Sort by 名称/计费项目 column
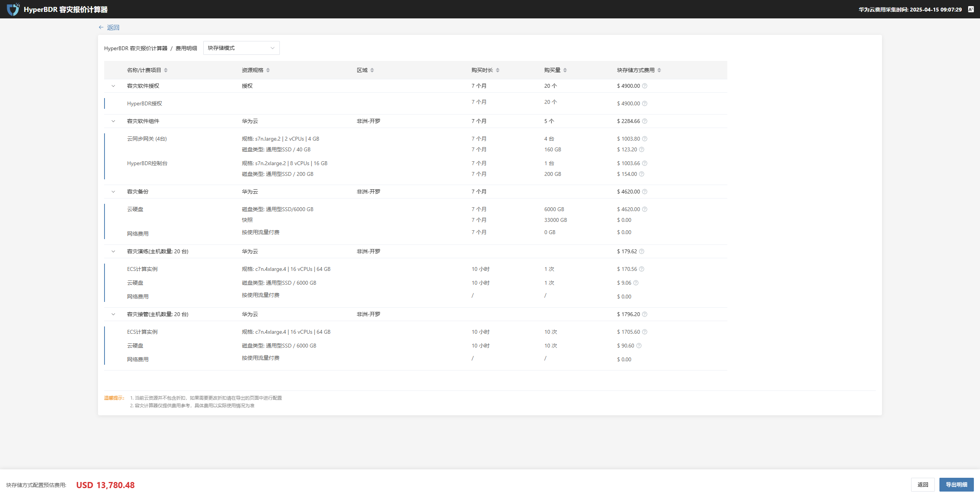980x500 pixels. click(166, 70)
